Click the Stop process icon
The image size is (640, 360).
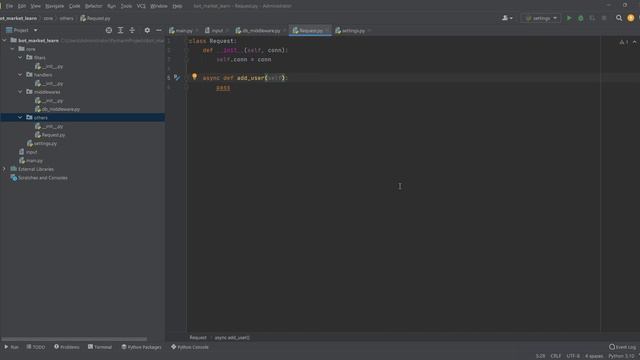coord(604,18)
